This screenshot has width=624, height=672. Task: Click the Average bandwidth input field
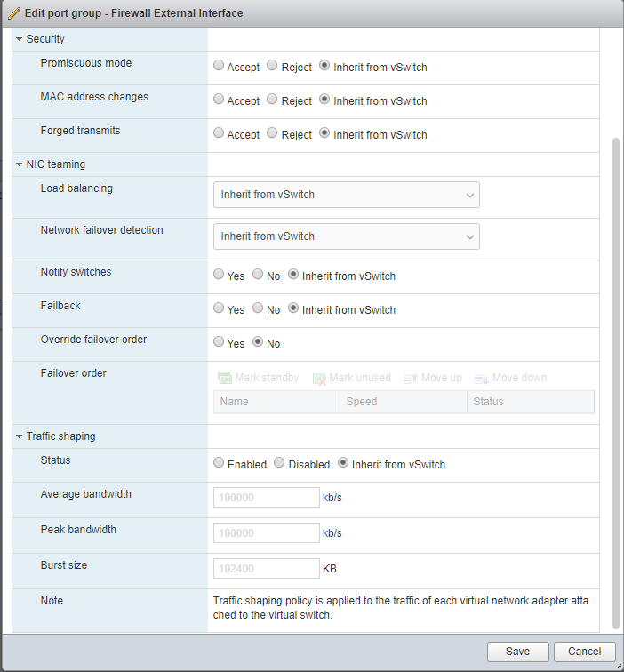click(x=266, y=497)
